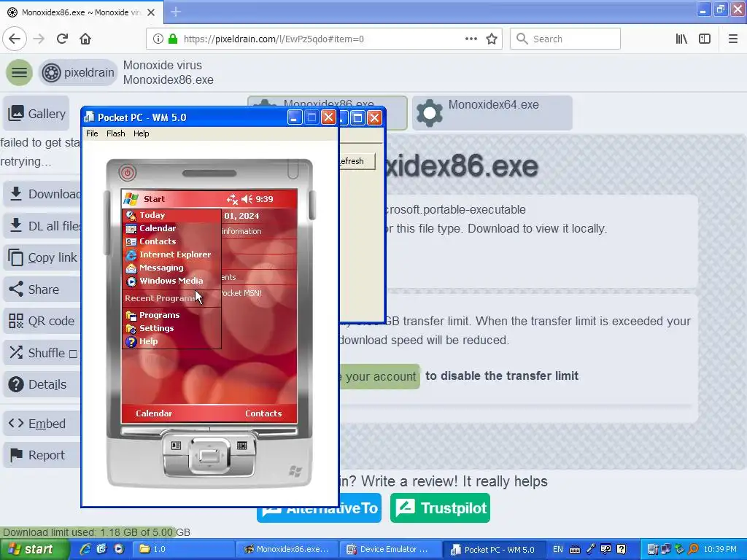The height and width of the screenshot is (560, 747).
Task: Tap the Calendar soft key at bottom
Action: [154, 413]
